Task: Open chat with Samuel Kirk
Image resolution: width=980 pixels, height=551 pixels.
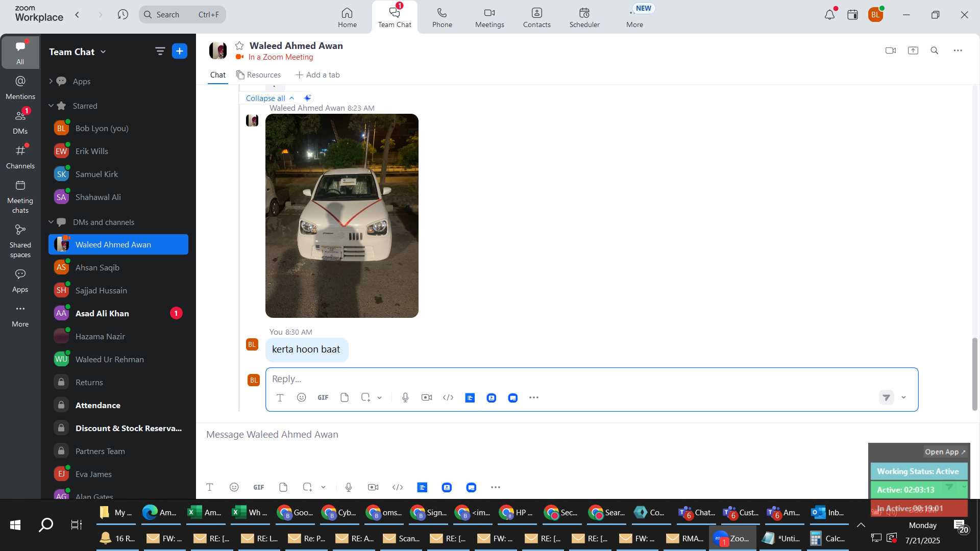Action: [118, 174]
